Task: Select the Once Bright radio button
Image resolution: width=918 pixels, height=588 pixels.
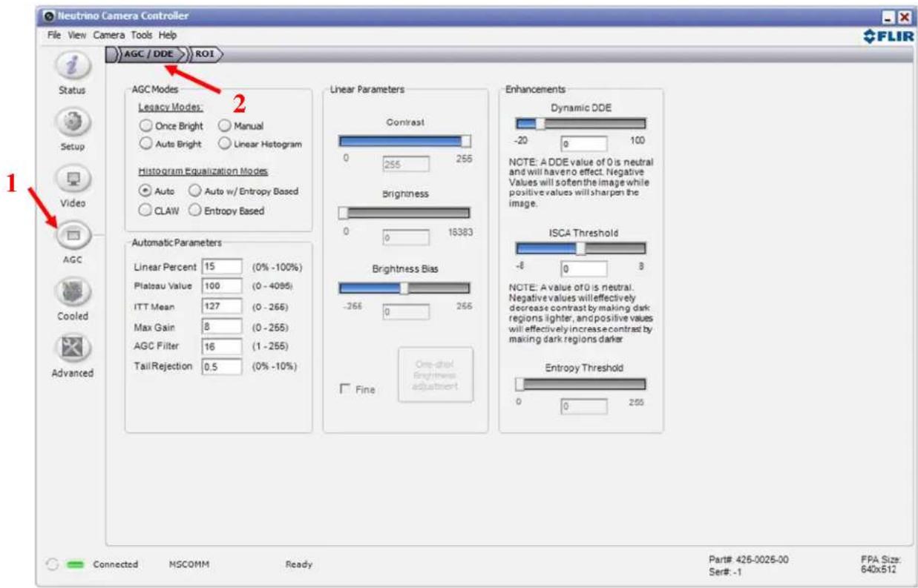Action: click(146, 127)
